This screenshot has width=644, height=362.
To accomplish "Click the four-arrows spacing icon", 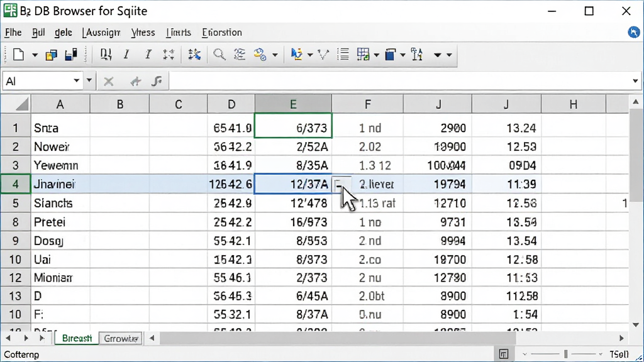I will 169,55.
